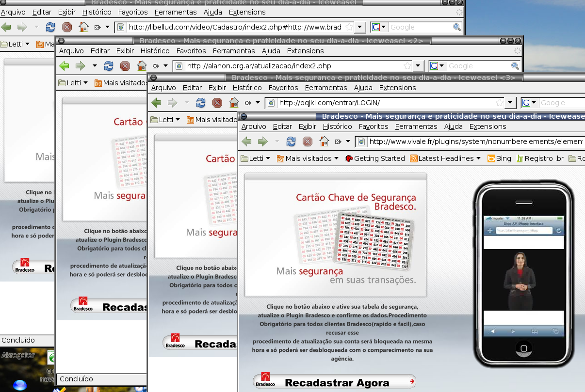This screenshot has width=585, height=392.
Task: Open the Registro .br bookmark
Action: [540, 158]
